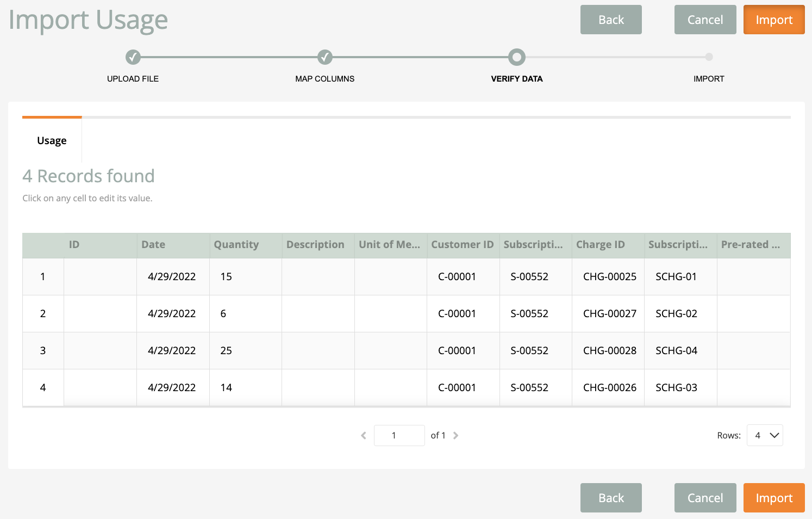Click row number 3
Screen dimensions: 812x519
tap(43, 350)
